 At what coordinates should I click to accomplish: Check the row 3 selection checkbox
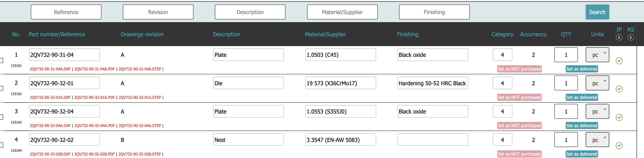coord(1,117)
